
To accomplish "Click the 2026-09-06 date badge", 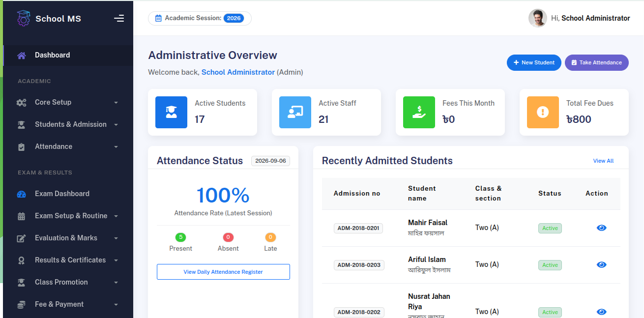I will [270, 161].
